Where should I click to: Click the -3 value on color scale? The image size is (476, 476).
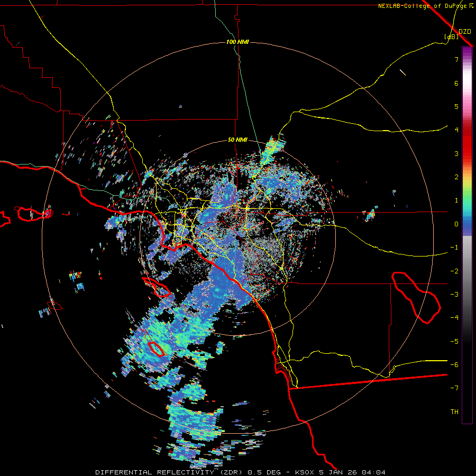(x=454, y=295)
